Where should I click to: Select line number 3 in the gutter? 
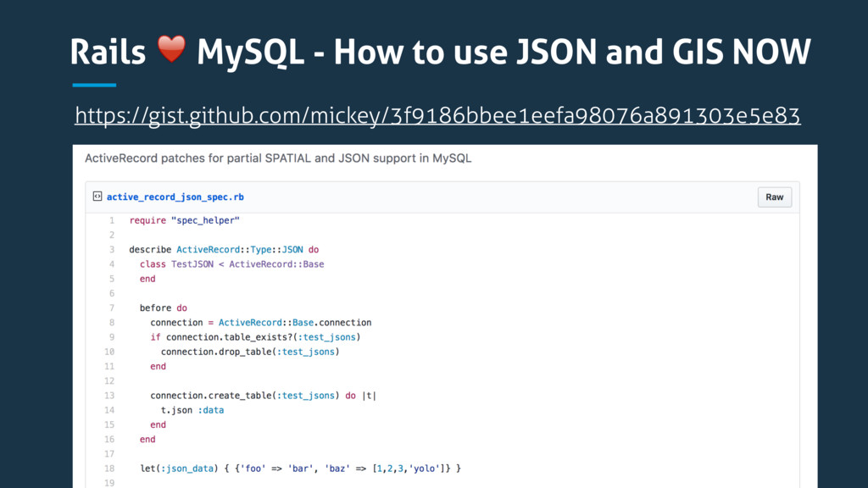(x=111, y=250)
